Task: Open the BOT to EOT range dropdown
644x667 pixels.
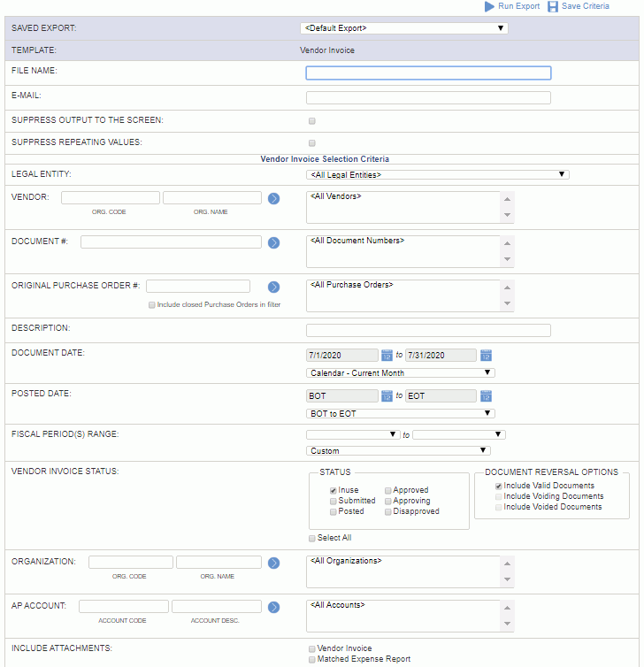Action: pos(400,413)
